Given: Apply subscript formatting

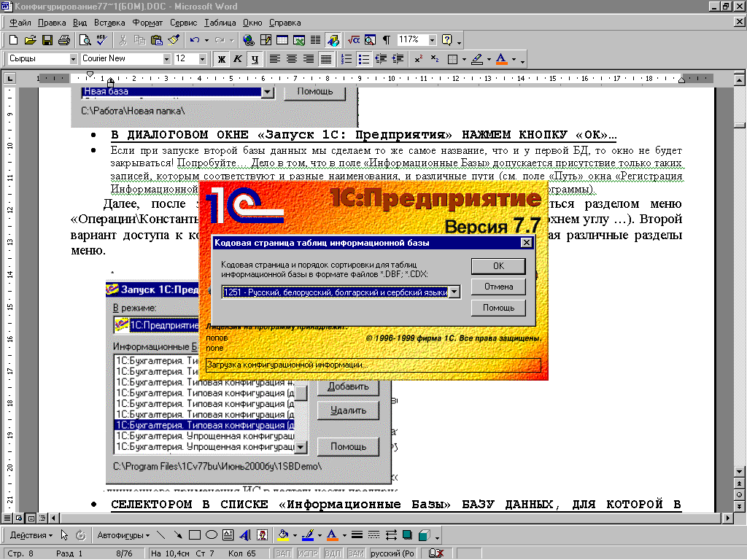Looking at the screenshot, I should pos(435,59).
